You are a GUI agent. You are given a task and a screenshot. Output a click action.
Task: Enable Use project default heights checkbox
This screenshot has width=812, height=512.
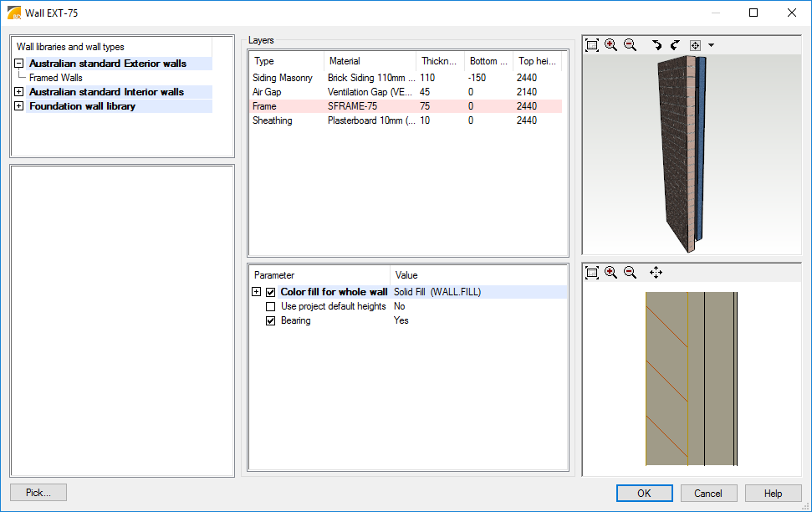(x=270, y=306)
